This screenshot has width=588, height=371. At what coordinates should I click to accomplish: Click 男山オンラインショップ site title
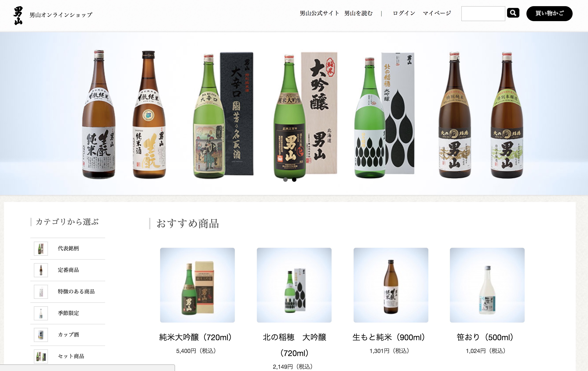[x=61, y=15]
